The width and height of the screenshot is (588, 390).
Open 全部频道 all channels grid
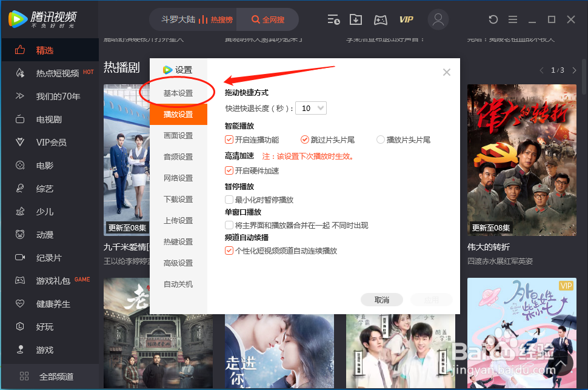pos(50,376)
